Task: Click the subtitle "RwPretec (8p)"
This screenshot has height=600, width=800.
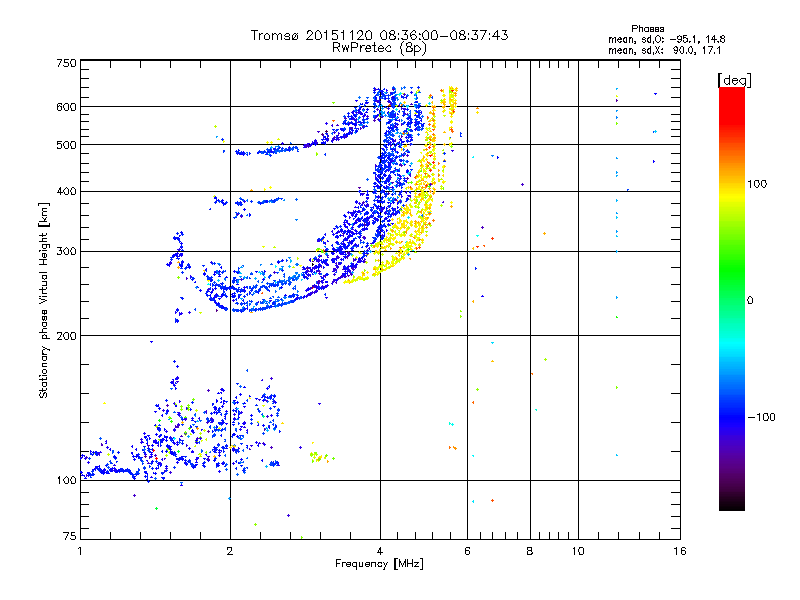Action: click(379, 48)
